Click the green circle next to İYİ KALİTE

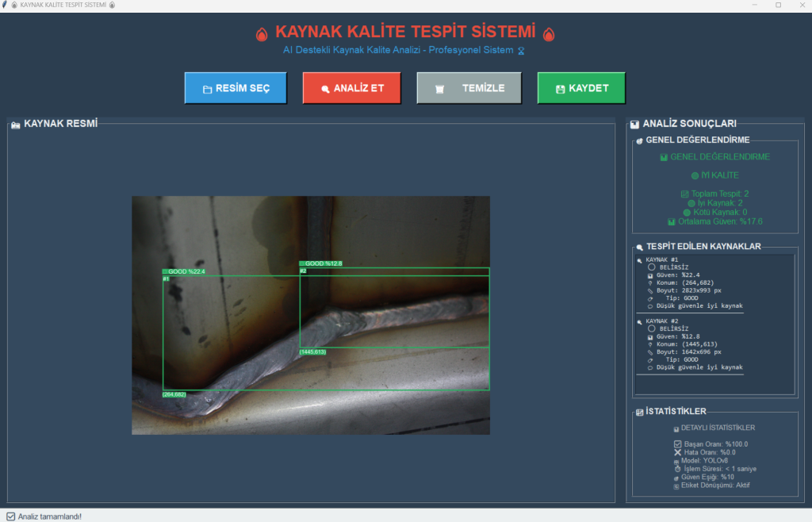coord(695,175)
